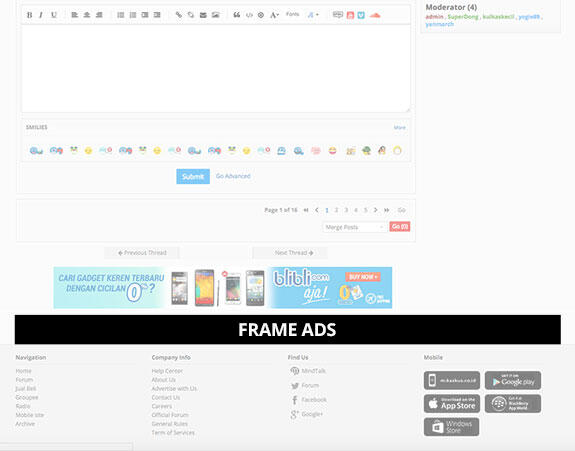Open the MindTalk social link

pos(308,371)
